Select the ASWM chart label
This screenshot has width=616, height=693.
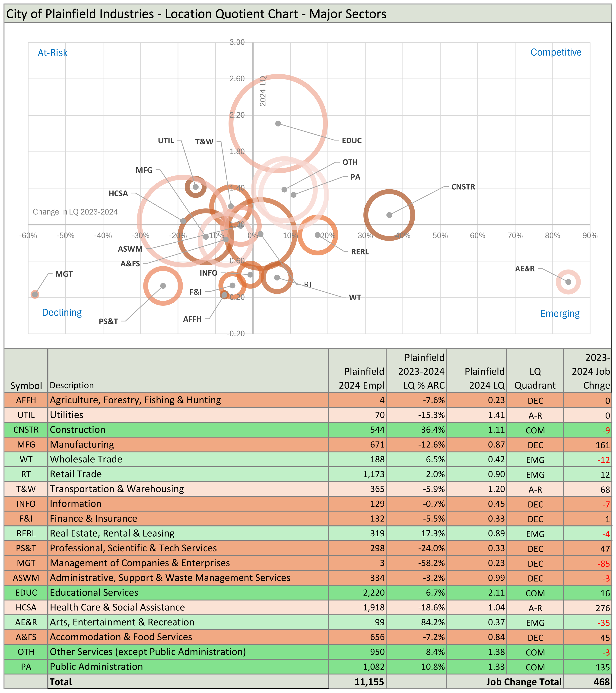click(x=130, y=249)
